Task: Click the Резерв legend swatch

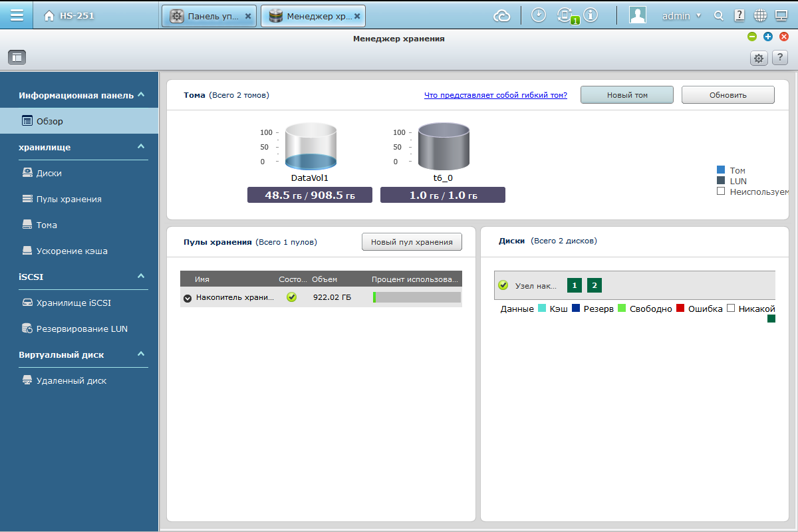Action: pyautogui.click(x=576, y=309)
